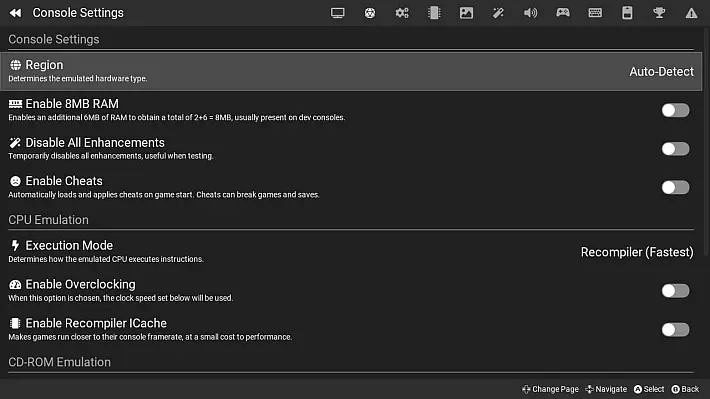Open Emulation settings via gears icon

click(x=402, y=13)
